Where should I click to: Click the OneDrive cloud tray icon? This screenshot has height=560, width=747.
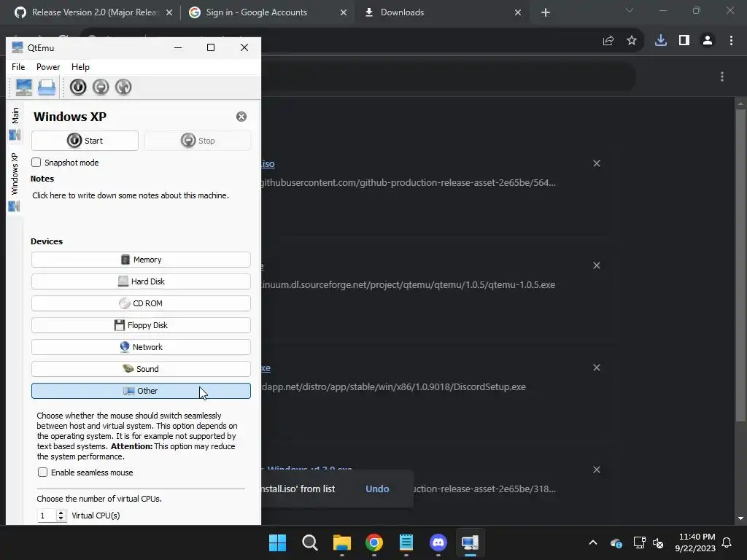point(616,542)
